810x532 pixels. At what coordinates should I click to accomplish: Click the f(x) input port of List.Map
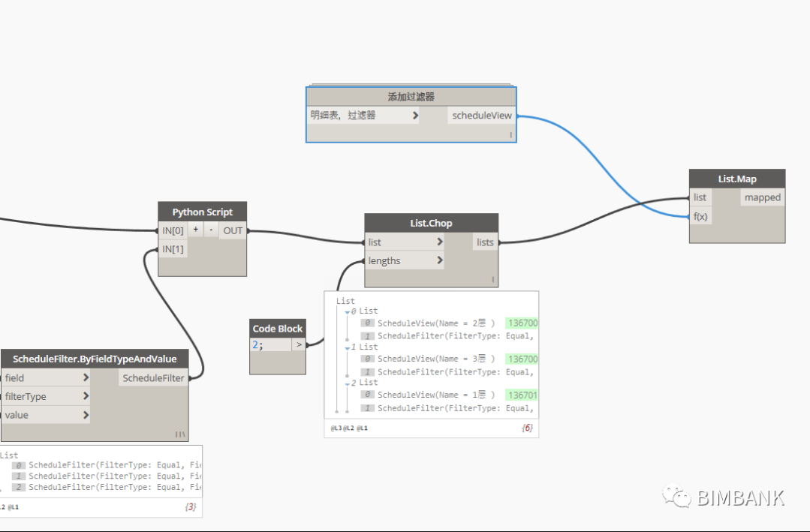[x=700, y=216]
